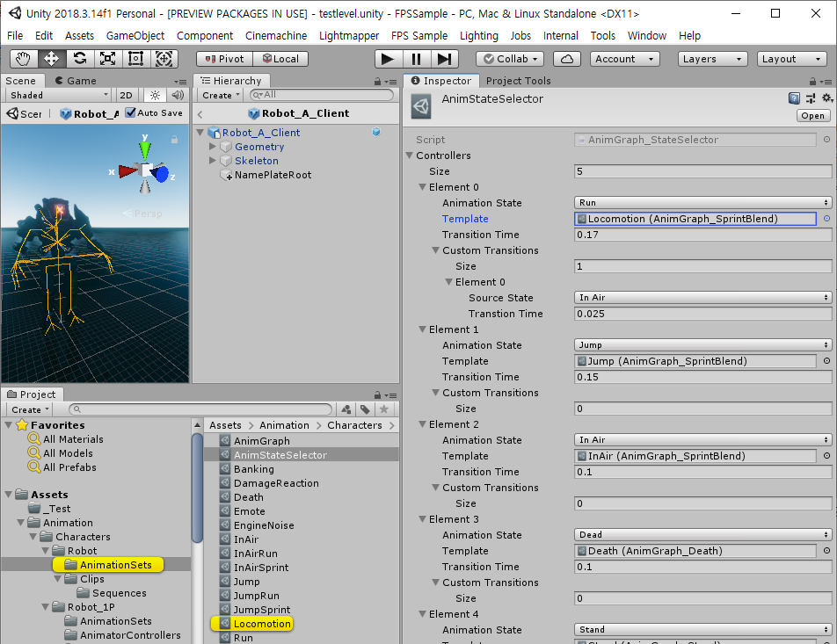The image size is (837, 644).
Task: Click Controllers Size input field
Action: coord(703,171)
